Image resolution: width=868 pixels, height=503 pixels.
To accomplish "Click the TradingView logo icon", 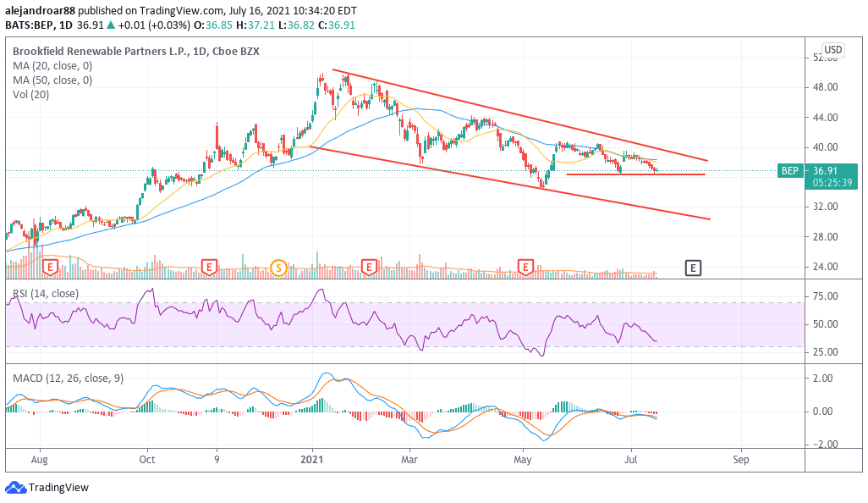I will click(15, 488).
